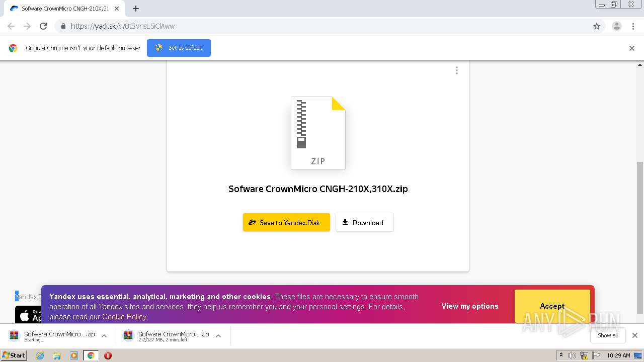
Task: Close the Sofware CrownMicro tab
Action: click(117, 9)
